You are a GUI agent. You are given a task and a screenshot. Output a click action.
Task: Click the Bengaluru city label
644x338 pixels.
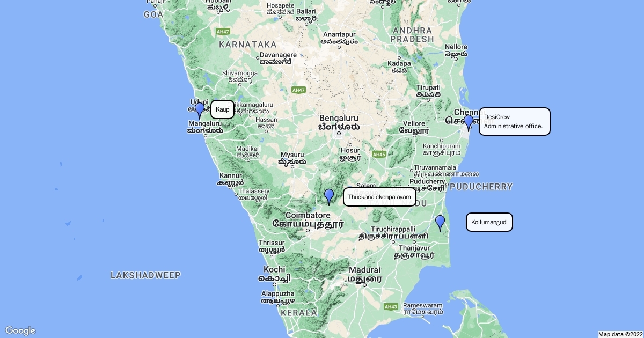pyautogui.click(x=339, y=117)
